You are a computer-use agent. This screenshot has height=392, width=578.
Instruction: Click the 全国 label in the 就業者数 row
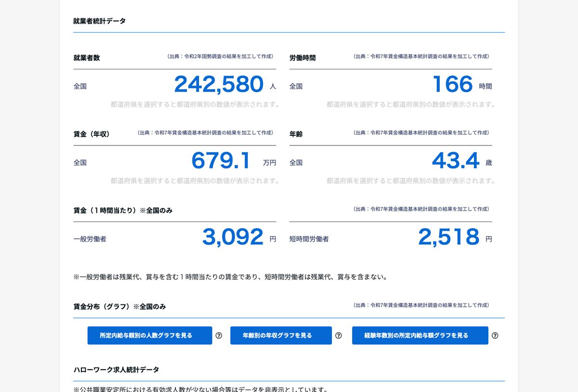coord(80,86)
